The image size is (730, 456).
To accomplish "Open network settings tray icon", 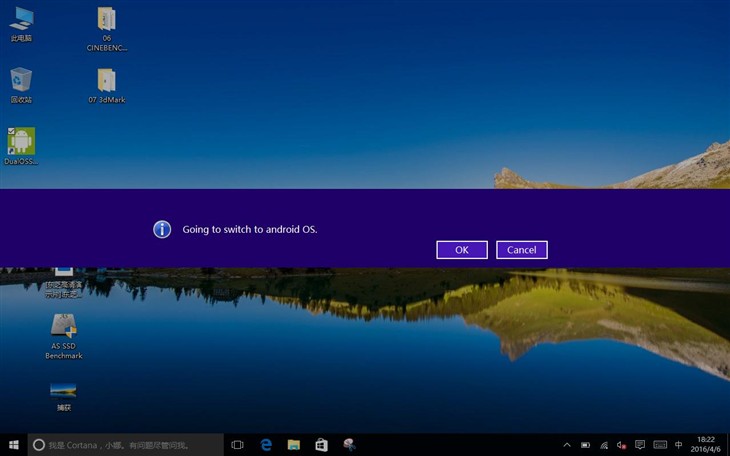I will pos(604,445).
